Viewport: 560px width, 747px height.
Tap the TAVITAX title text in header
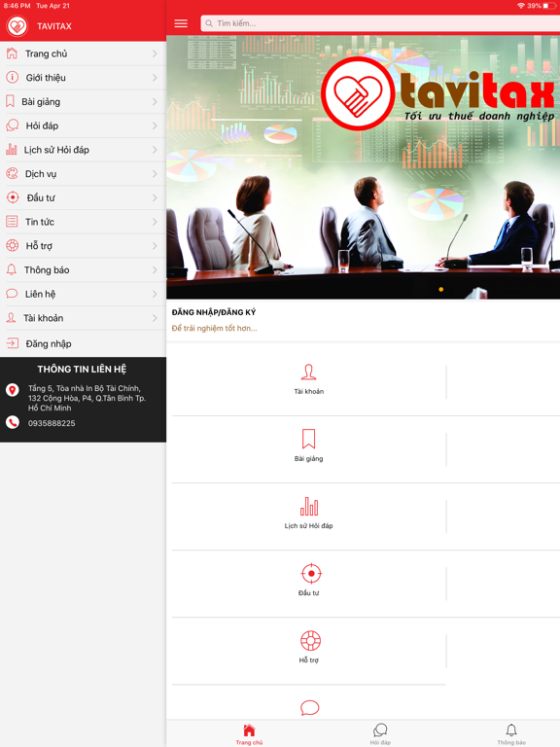tap(54, 26)
